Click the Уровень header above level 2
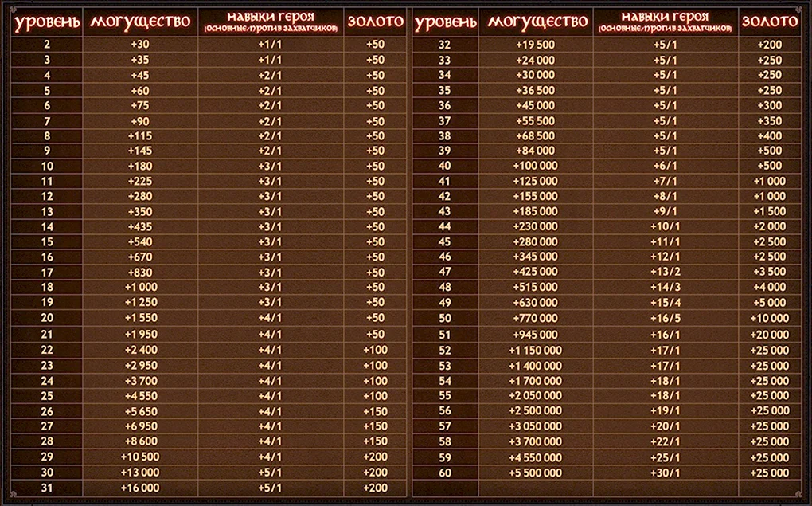The image size is (812, 506). click(x=47, y=23)
